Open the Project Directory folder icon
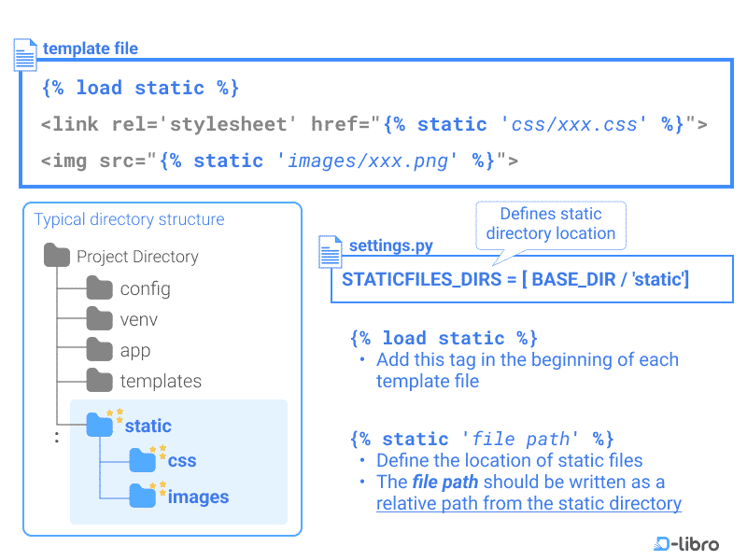 (x=58, y=256)
